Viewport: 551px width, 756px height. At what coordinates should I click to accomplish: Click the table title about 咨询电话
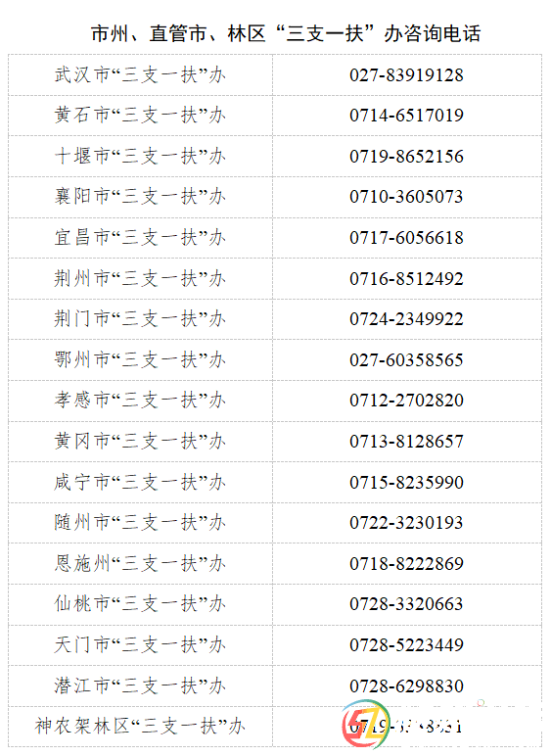click(286, 33)
